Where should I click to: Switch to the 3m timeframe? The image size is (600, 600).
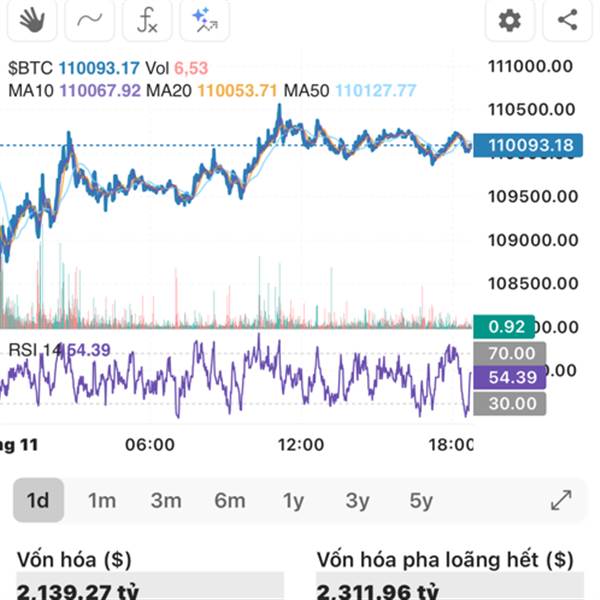pos(166,500)
